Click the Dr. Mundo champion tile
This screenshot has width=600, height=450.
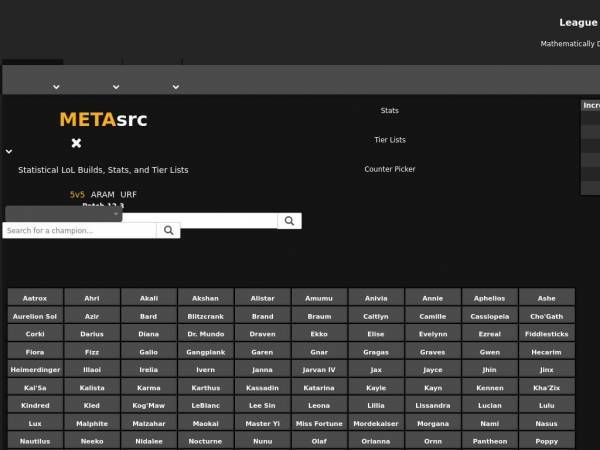click(205, 333)
